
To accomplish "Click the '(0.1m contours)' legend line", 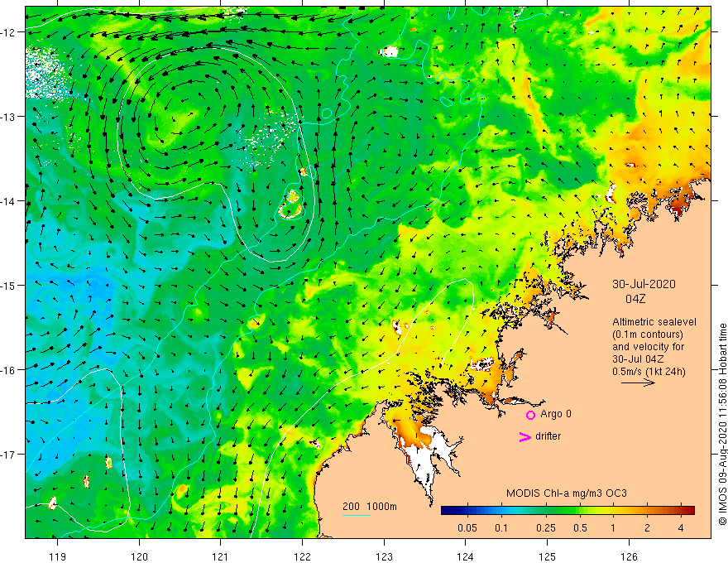I will pyautogui.click(x=648, y=334).
